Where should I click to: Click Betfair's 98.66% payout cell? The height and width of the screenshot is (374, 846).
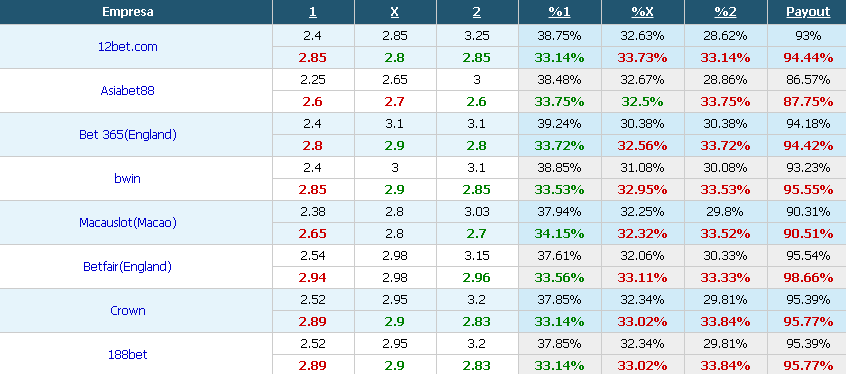click(808, 278)
